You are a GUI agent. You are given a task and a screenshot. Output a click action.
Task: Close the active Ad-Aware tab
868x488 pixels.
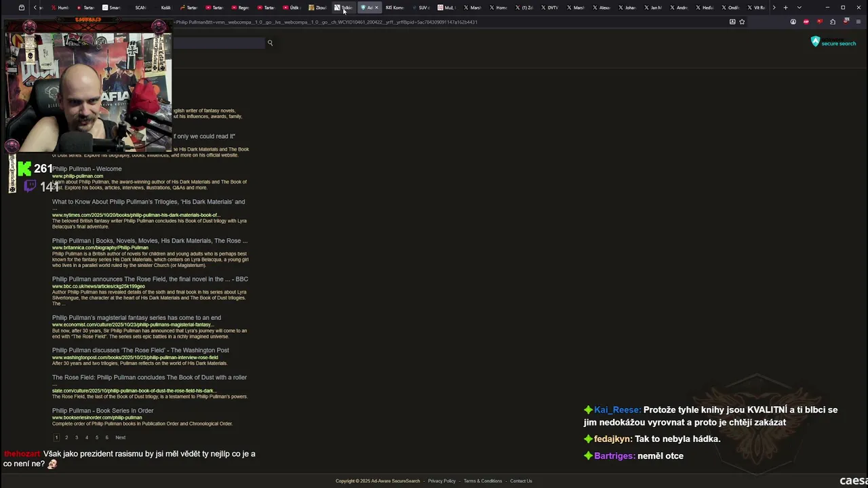pos(376,7)
